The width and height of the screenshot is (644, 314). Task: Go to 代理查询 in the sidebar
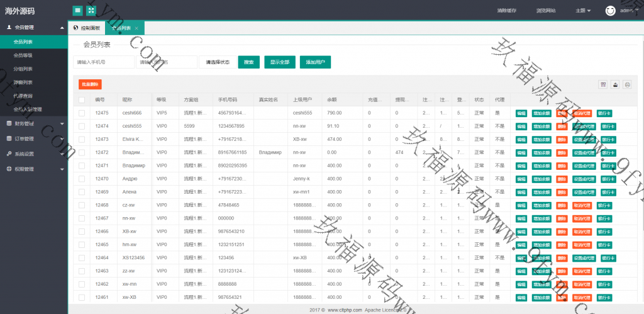click(x=23, y=96)
